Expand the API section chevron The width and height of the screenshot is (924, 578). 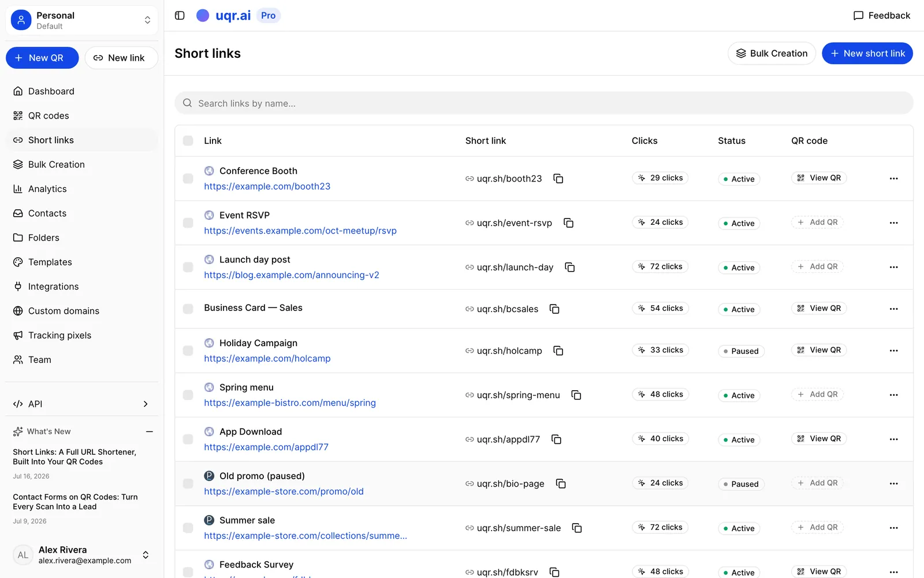click(146, 404)
